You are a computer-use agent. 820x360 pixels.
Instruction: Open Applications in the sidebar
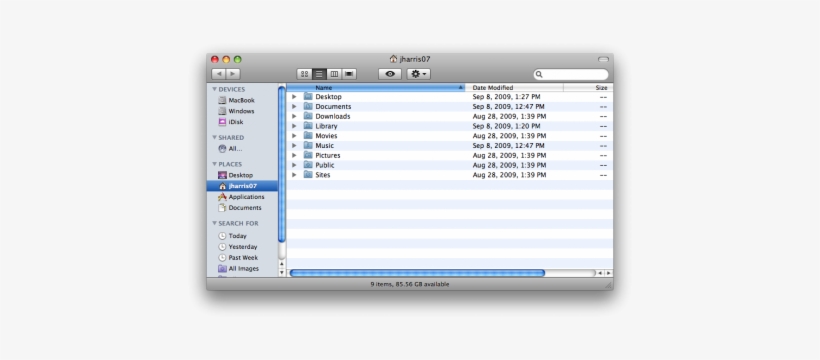coord(241,197)
